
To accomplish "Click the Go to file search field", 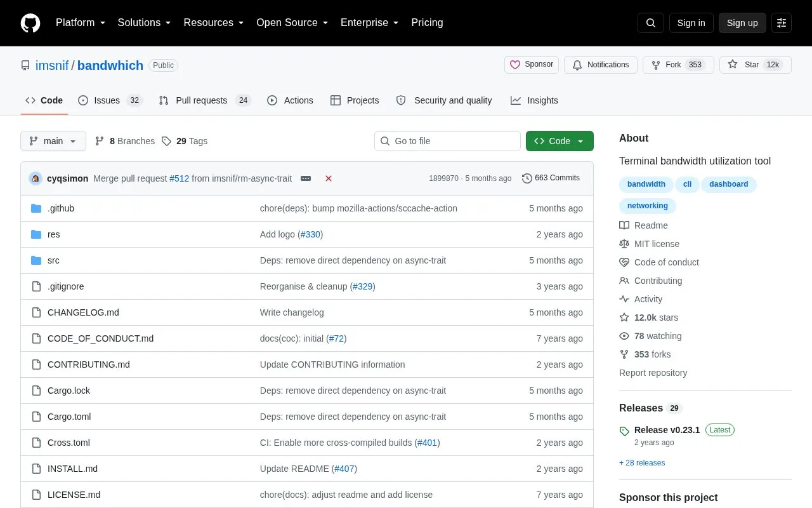I will click(x=447, y=141).
